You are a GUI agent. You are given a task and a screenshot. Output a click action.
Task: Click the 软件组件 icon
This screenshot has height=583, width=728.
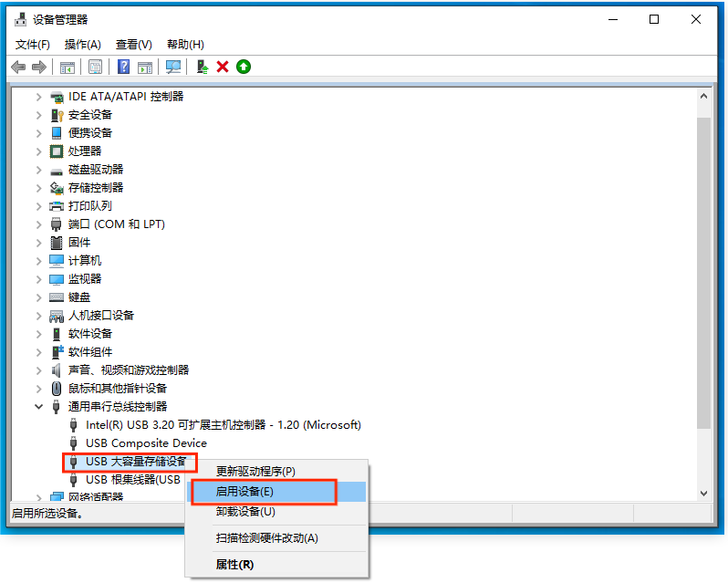tap(57, 352)
